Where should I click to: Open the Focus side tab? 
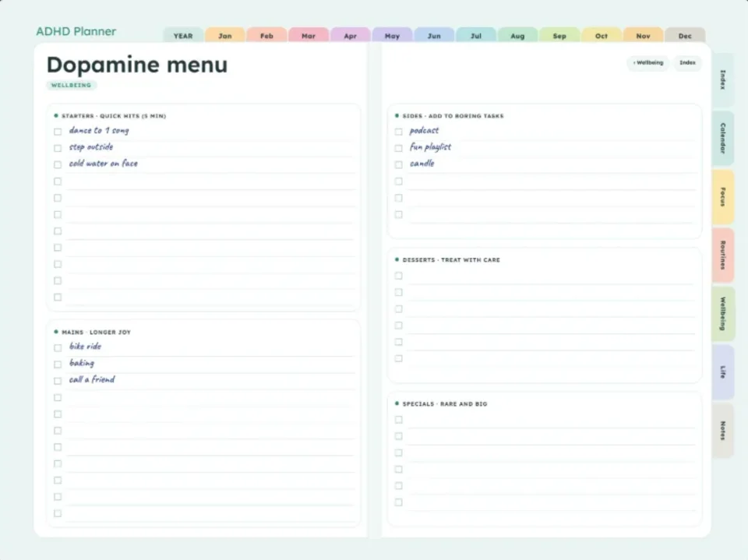click(723, 196)
